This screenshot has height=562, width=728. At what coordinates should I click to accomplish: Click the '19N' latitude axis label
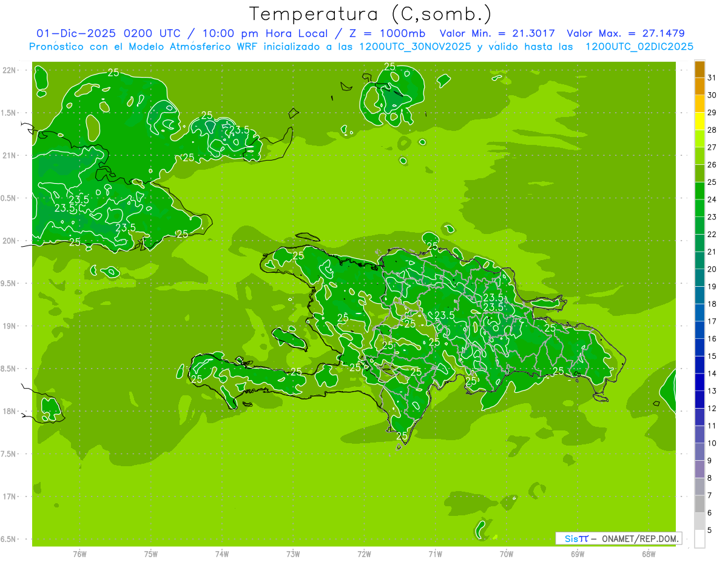click(10, 326)
